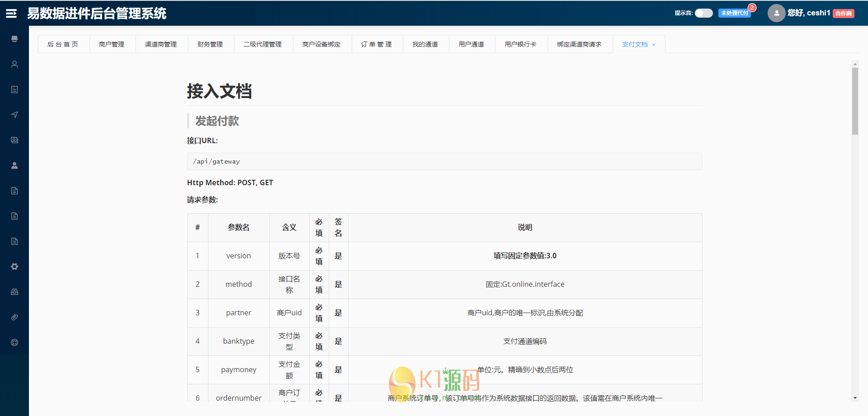Close the 支付文档 tab
The width and height of the screenshot is (868, 416).
[x=654, y=45]
